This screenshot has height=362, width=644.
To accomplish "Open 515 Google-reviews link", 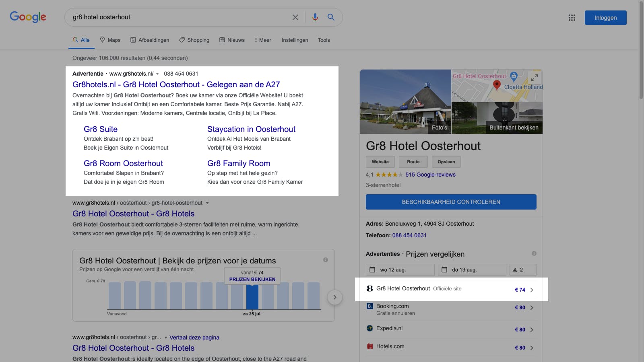I will [x=430, y=175].
